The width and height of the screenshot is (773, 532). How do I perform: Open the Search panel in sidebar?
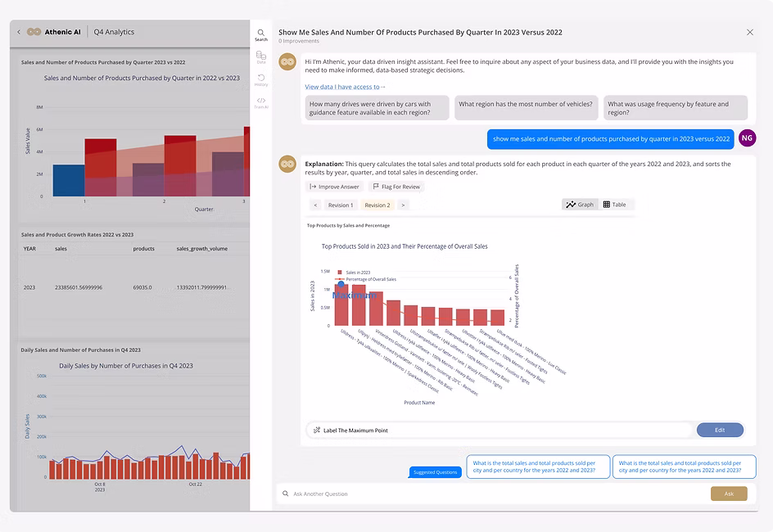pyautogui.click(x=261, y=34)
